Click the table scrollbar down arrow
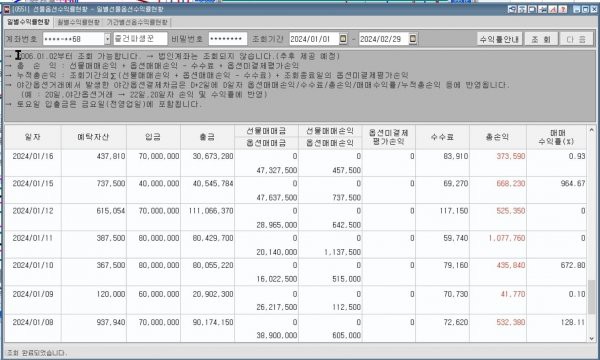The image size is (600, 360). 591,338
